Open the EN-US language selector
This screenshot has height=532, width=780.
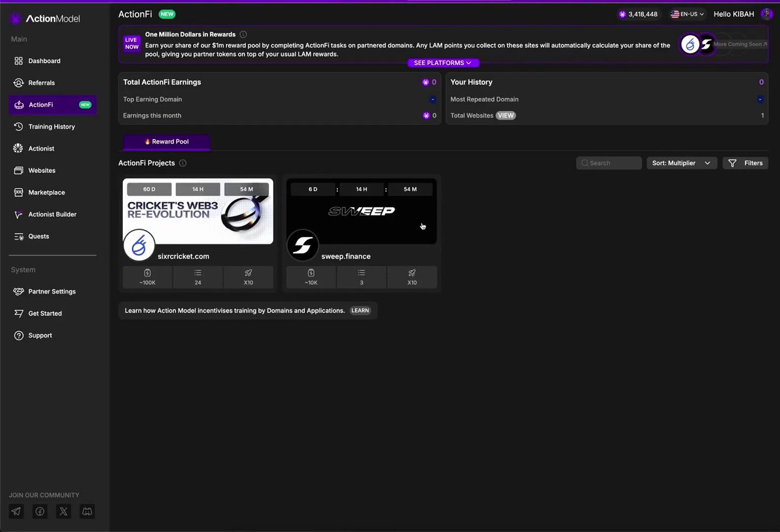pos(688,14)
